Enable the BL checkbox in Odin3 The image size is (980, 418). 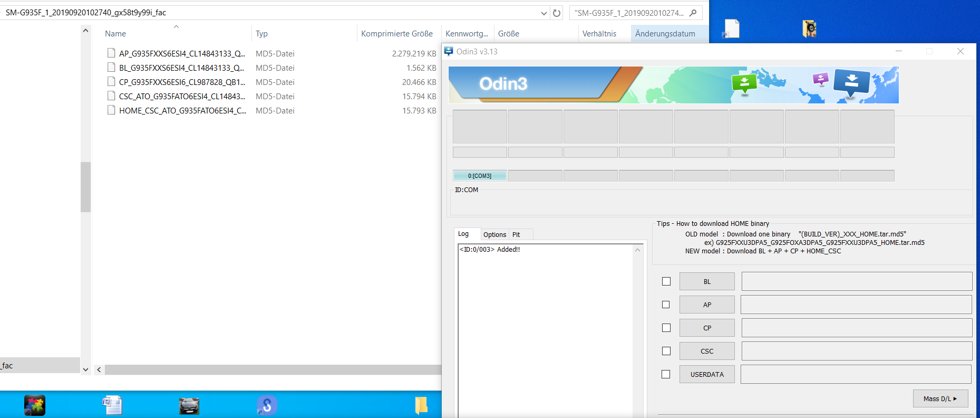point(666,281)
